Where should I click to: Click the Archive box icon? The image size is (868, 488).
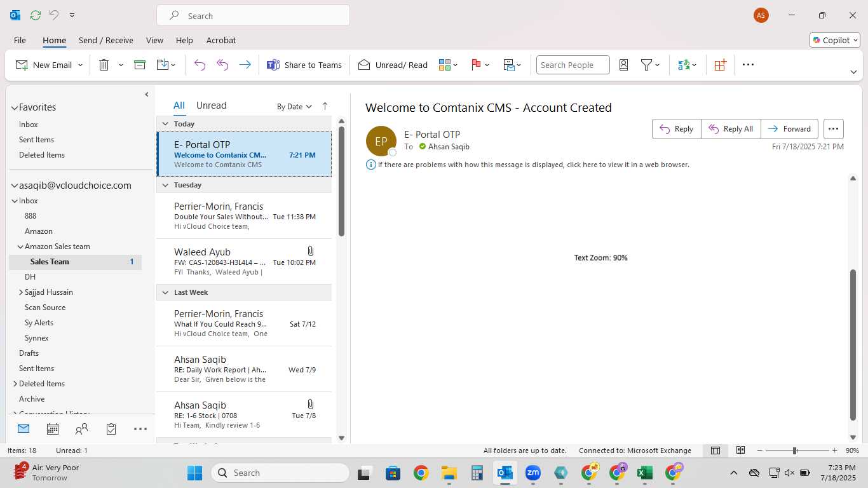point(140,65)
